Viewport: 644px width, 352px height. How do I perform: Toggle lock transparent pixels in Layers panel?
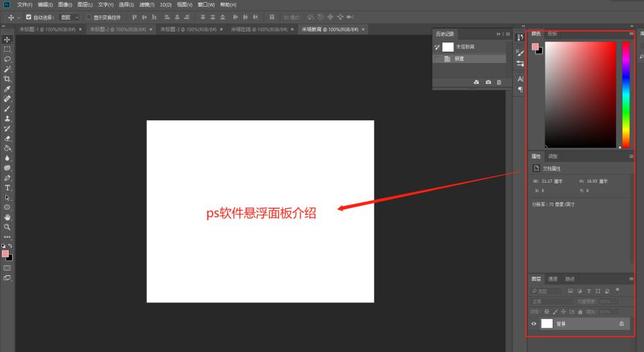547,312
